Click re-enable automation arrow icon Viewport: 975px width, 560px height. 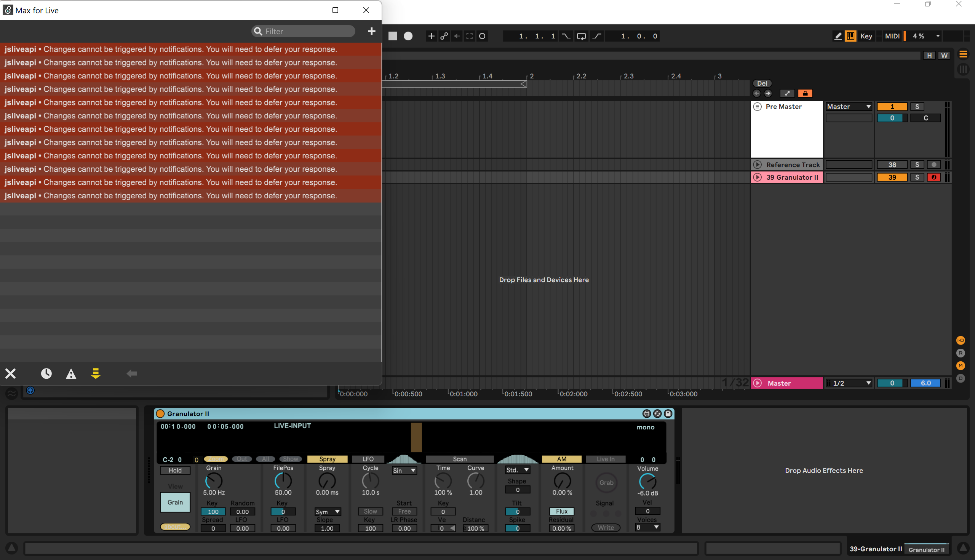point(457,36)
